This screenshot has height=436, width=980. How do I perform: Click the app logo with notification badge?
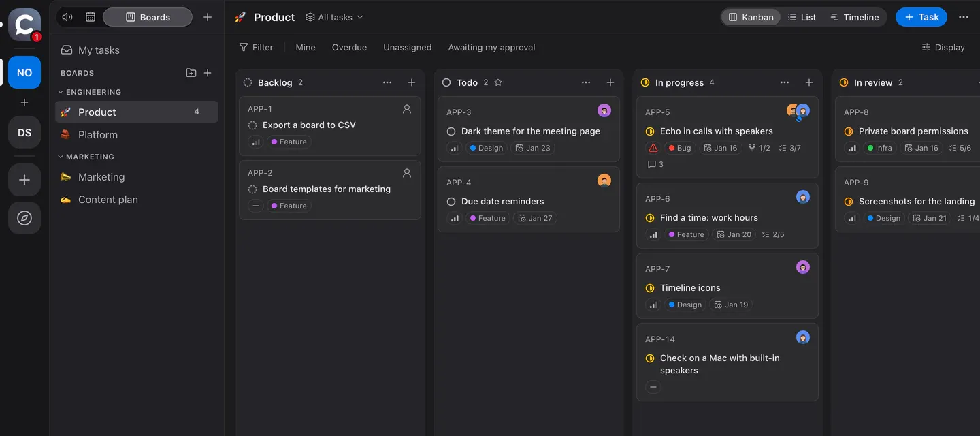pyautogui.click(x=24, y=25)
